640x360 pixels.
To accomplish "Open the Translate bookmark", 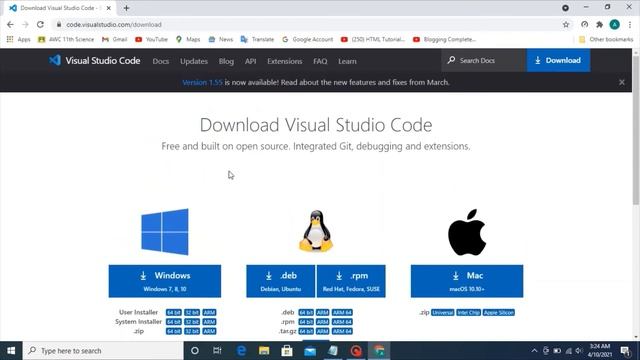I will [x=258, y=39].
